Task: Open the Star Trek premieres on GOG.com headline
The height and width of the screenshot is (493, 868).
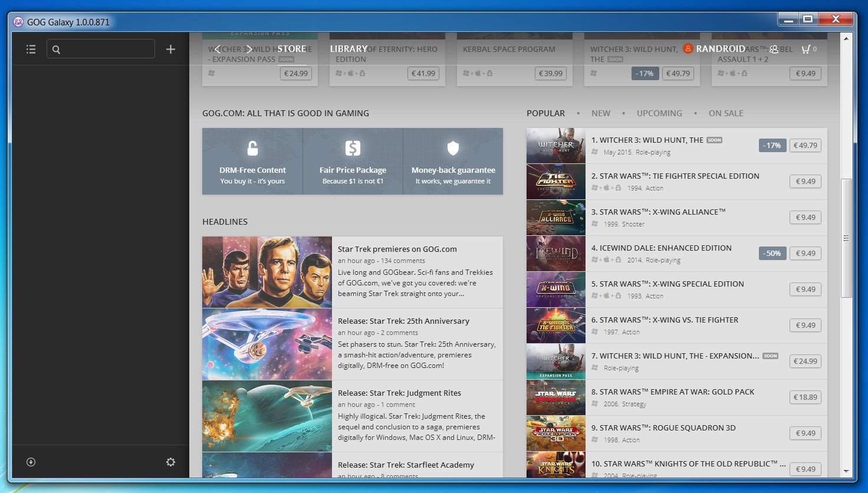Action: coord(397,249)
